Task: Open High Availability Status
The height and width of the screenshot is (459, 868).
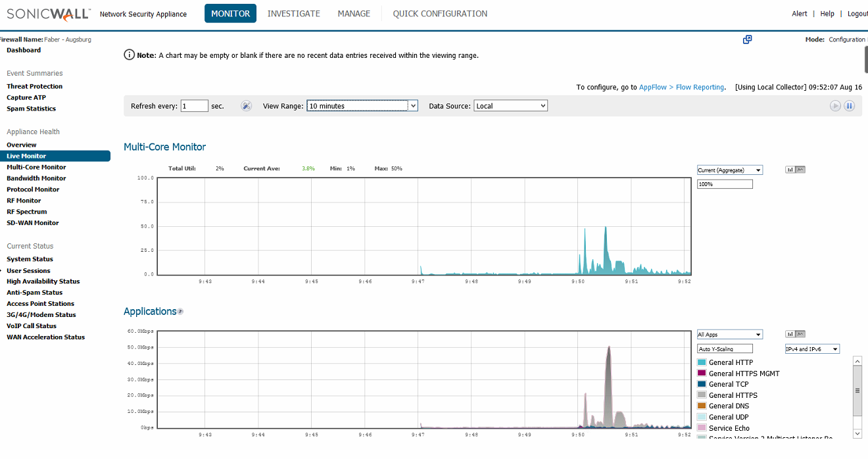Action: (x=43, y=281)
